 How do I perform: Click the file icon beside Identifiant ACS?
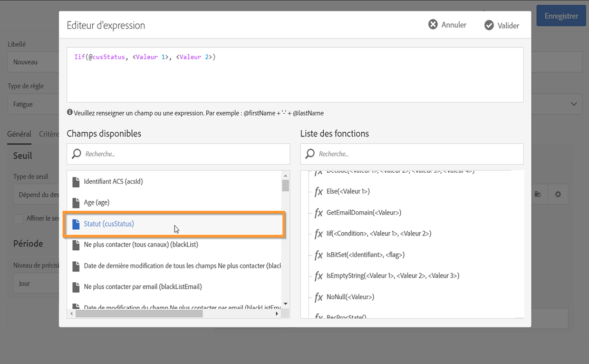click(76, 182)
